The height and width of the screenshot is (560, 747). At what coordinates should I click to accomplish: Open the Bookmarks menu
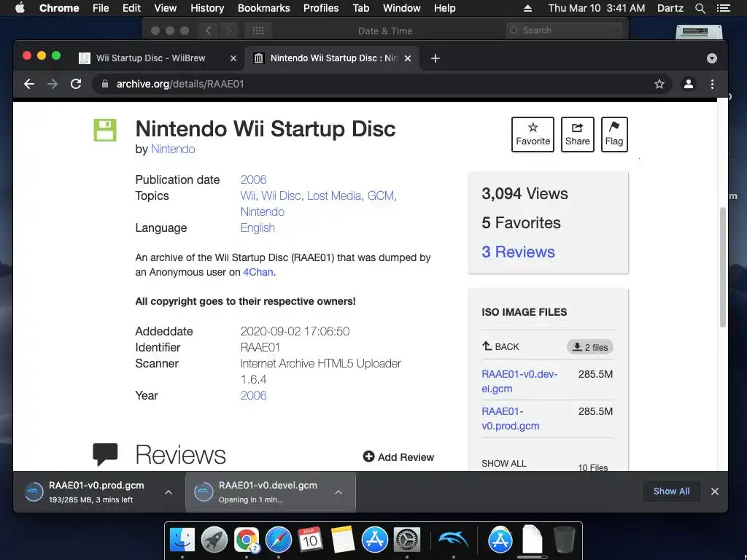[x=264, y=8]
